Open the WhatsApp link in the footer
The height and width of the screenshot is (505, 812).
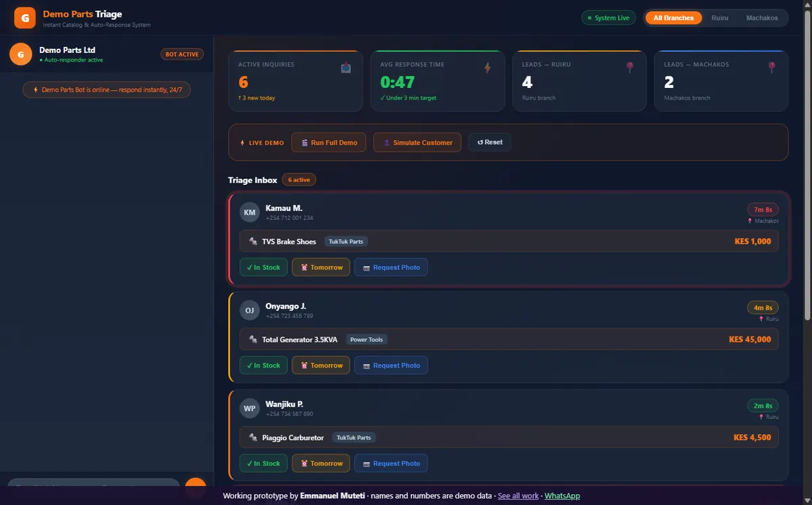click(x=562, y=496)
